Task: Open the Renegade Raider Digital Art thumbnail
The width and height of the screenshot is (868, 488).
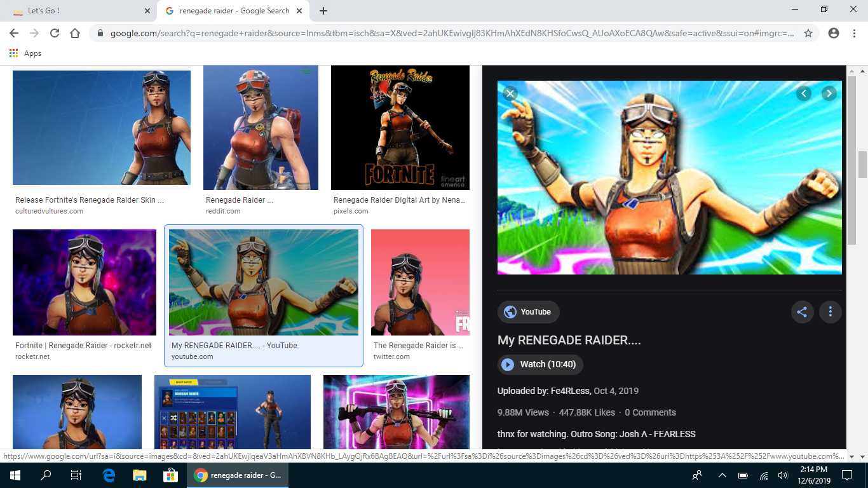Action: (400, 128)
